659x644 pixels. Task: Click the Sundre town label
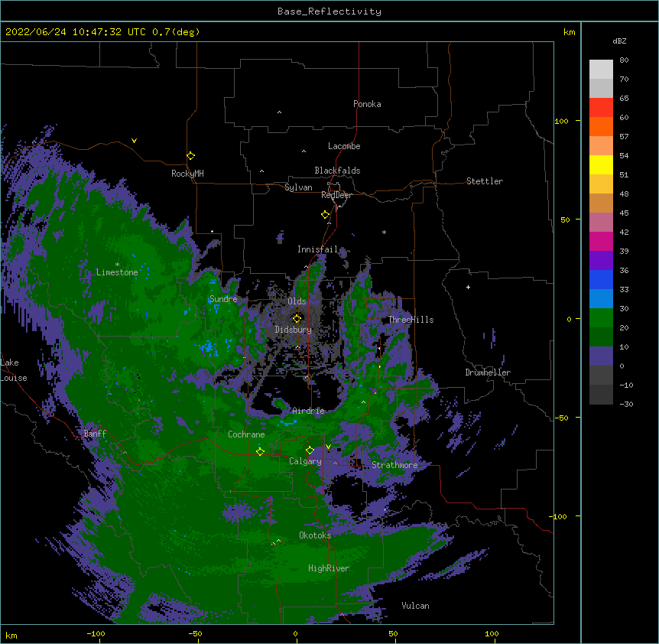point(223,299)
